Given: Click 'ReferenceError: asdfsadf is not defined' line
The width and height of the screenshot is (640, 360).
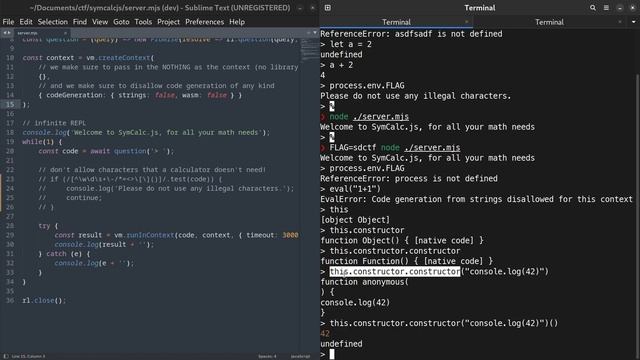Looking at the screenshot, I should (411, 34).
